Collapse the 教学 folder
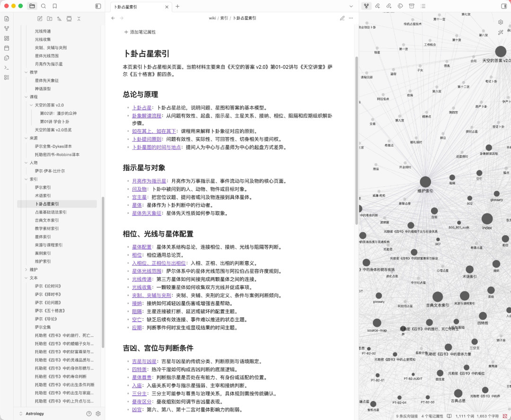The height and width of the screenshot is (420, 511). click(x=26, y=72)
